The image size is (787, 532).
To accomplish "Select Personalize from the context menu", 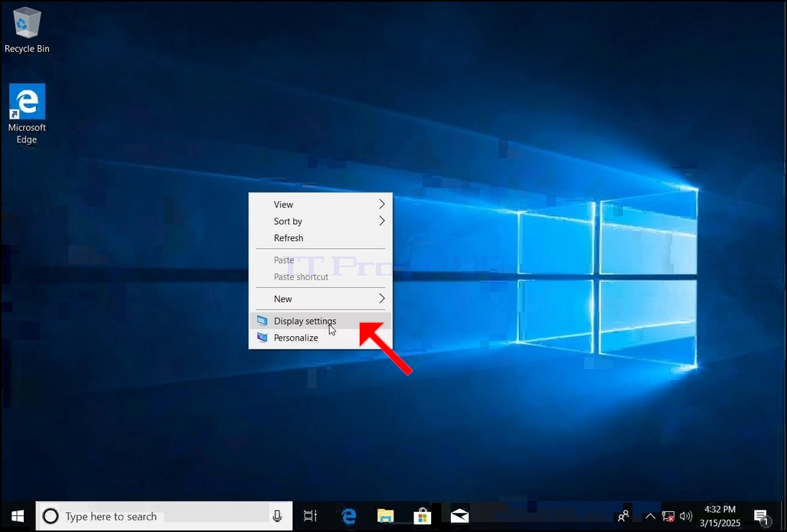I will pyautogui.click(x=321, y=338).
